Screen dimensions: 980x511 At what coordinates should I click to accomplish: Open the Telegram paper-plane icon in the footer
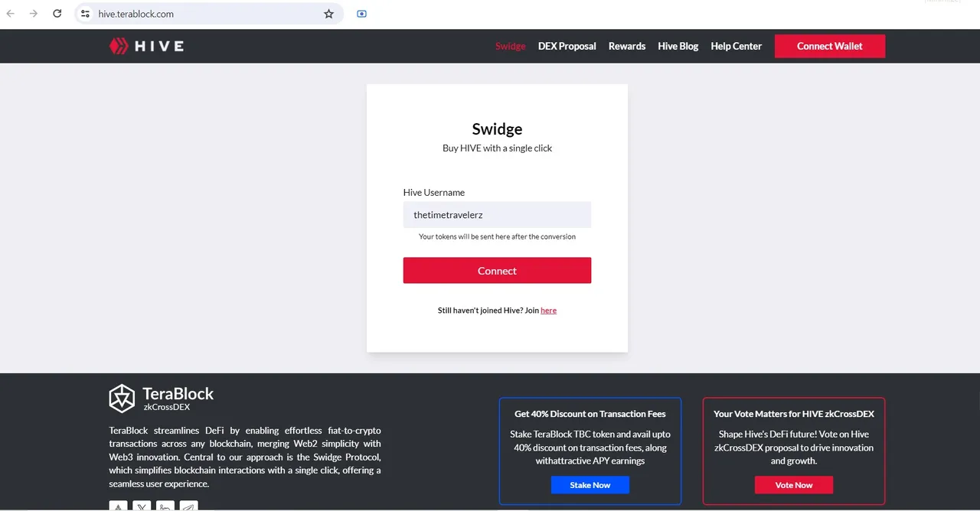(x=188, y=506)
